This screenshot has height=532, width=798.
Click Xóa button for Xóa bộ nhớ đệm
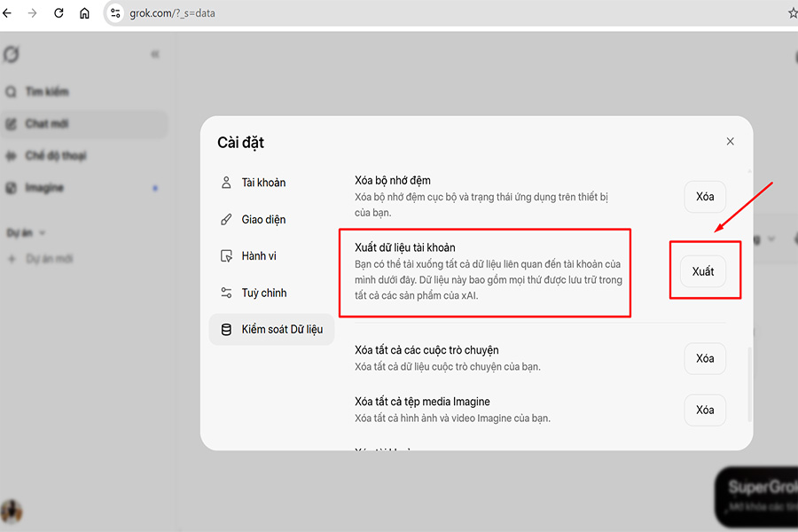(705, 197)
